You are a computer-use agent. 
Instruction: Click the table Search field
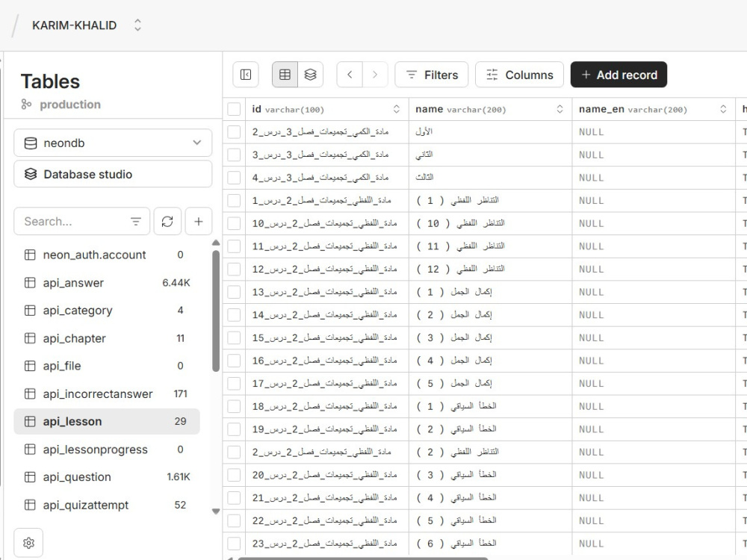coord(82,222)
